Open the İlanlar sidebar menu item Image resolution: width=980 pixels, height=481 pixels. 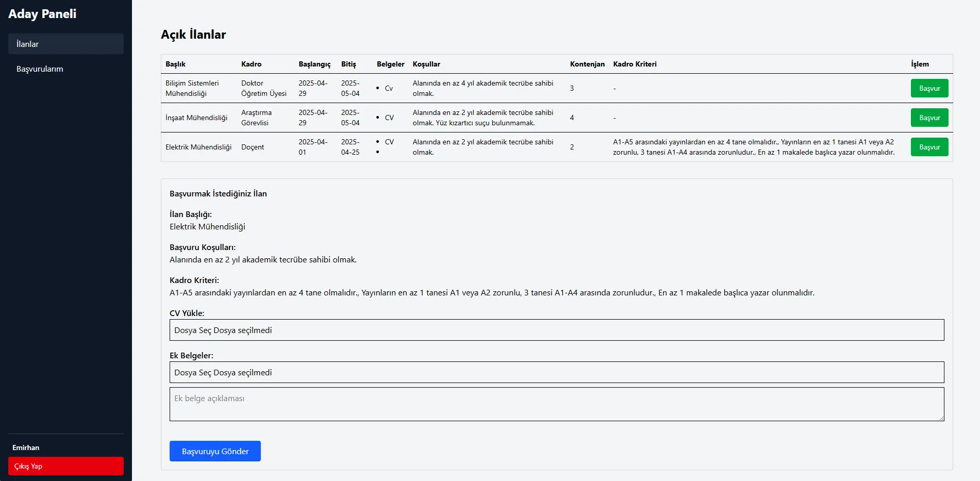click(x=66, y=44)
